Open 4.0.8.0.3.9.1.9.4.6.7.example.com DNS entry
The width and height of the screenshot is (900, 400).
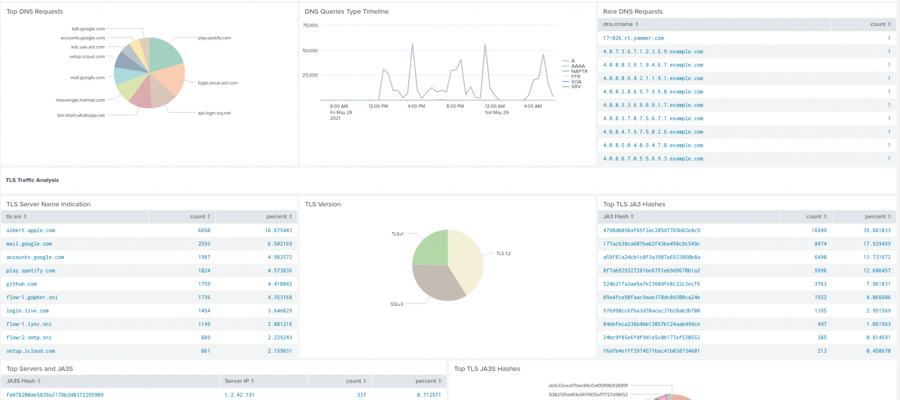653,65
